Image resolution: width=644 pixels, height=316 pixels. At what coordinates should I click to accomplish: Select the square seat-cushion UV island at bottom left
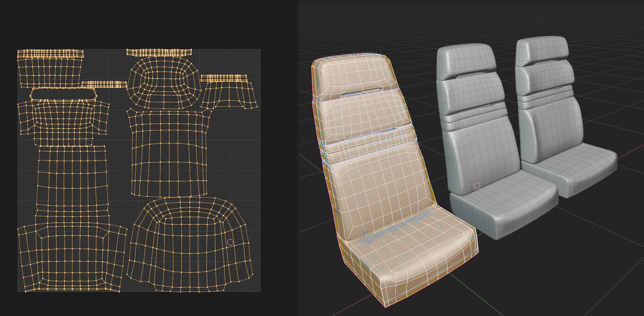pos(72,257)
